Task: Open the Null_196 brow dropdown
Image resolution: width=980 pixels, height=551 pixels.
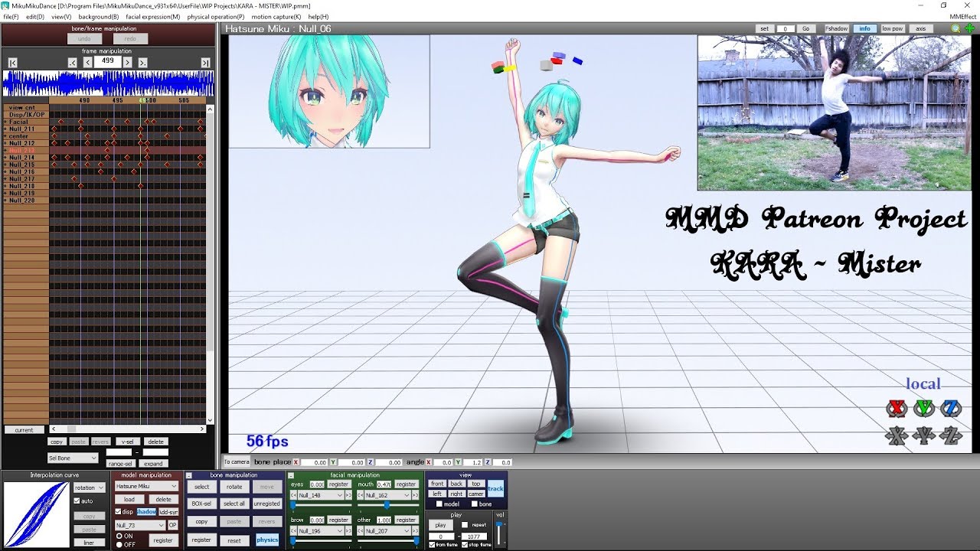Action: (x=321, y=530)
